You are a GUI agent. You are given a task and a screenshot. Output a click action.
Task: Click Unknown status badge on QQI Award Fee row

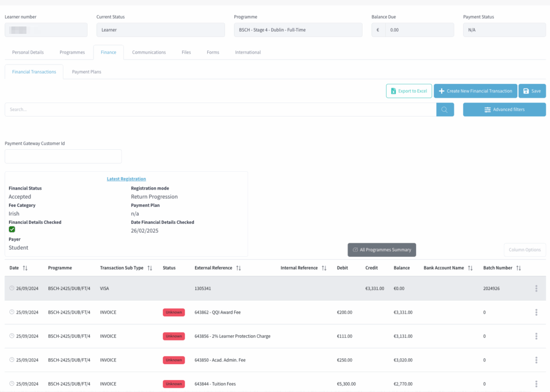pyautogui.click(x=173, y=313)
